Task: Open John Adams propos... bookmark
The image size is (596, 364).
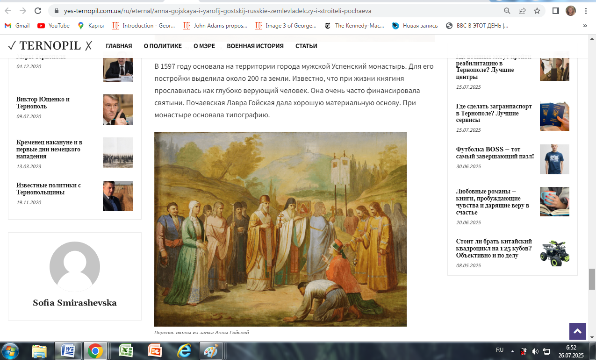Action: coord(215,26)
